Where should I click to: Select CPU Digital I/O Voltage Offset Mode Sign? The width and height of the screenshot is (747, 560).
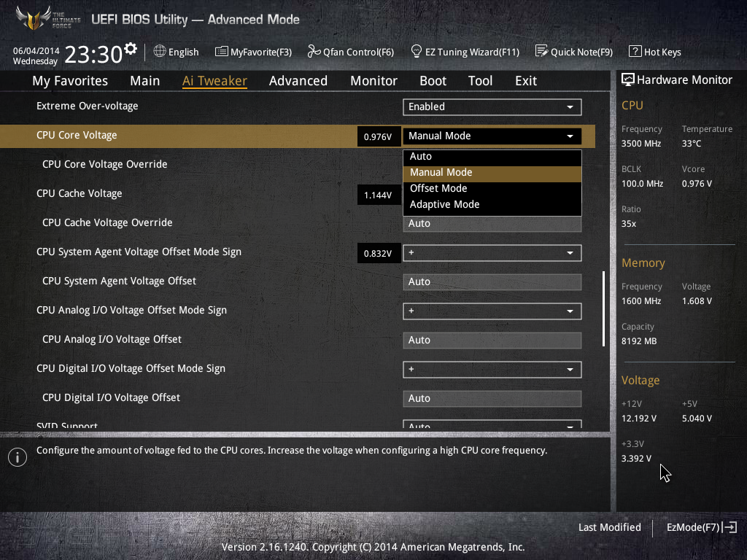point(131,368)
